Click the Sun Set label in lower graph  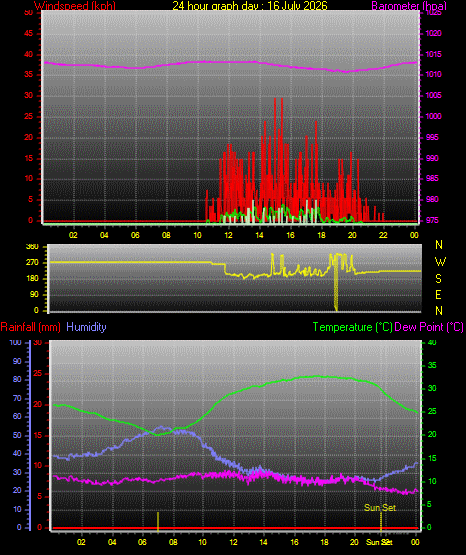pos(380,508)
